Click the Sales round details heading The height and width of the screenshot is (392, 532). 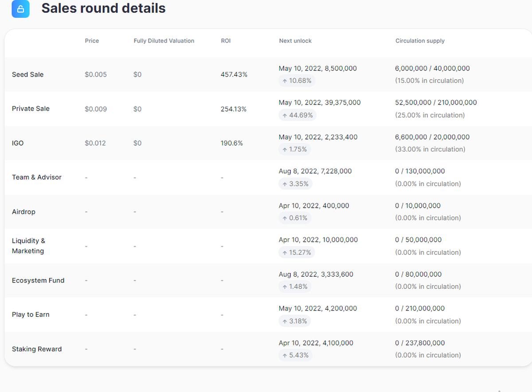[103, 8]
